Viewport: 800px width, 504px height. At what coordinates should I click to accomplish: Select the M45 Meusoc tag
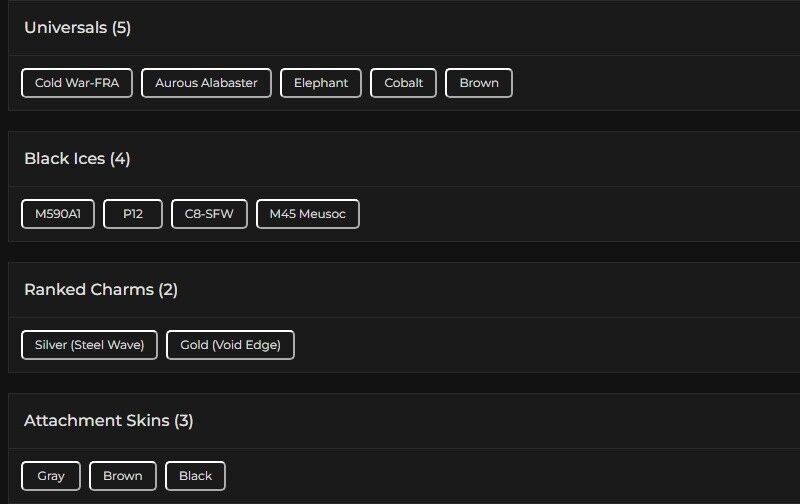coord(308,214)
